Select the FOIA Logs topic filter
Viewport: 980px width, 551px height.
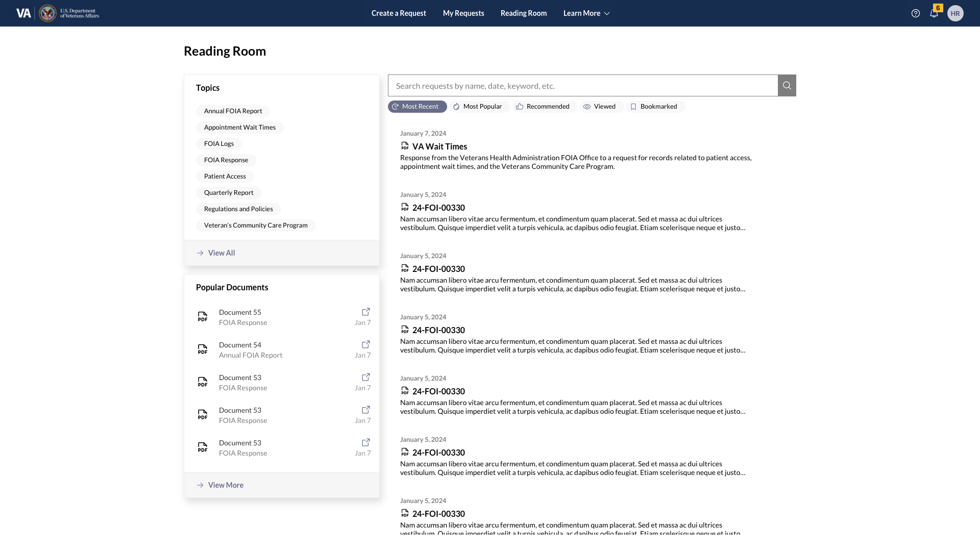click(218, 143)
